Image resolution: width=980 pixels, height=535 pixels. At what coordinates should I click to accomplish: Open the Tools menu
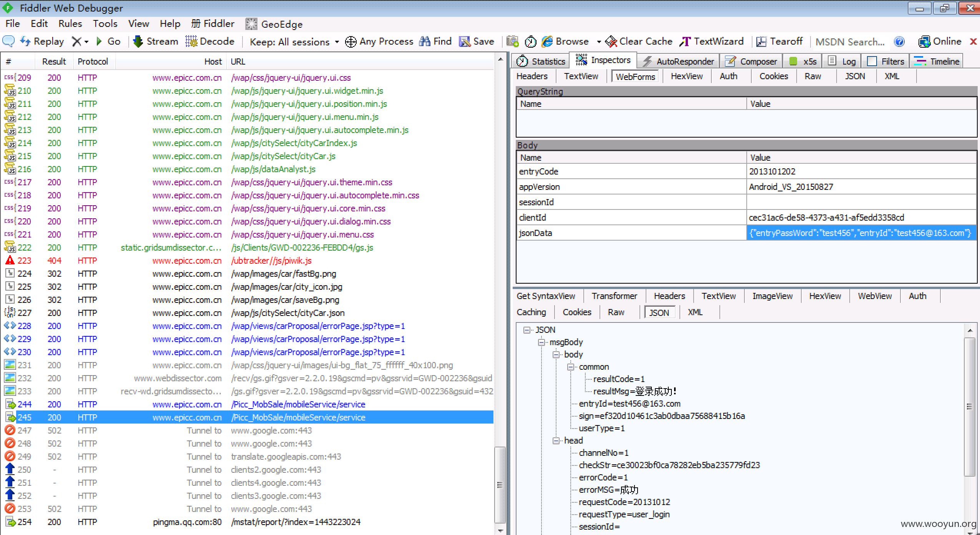105,24
